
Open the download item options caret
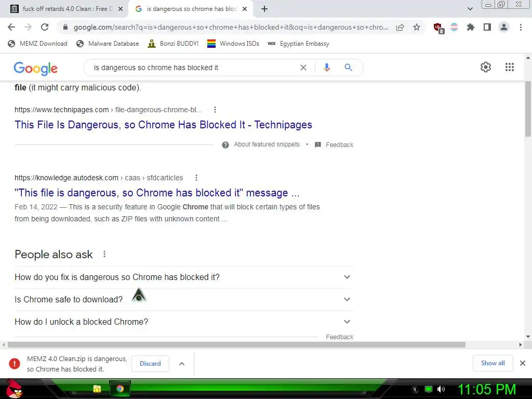182,363
